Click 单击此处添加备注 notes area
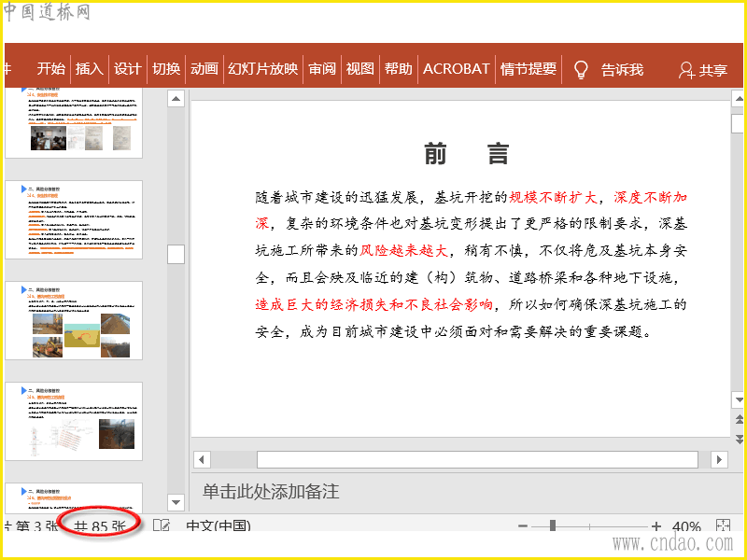 coord(271,492)
